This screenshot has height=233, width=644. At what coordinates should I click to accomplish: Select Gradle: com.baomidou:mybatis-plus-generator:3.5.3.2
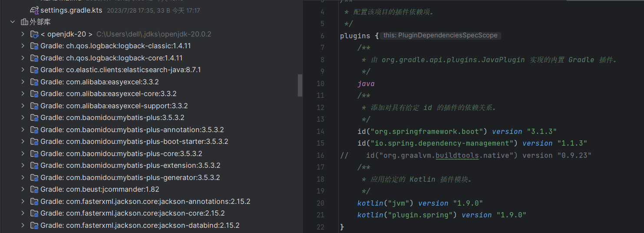pos(130,177)
